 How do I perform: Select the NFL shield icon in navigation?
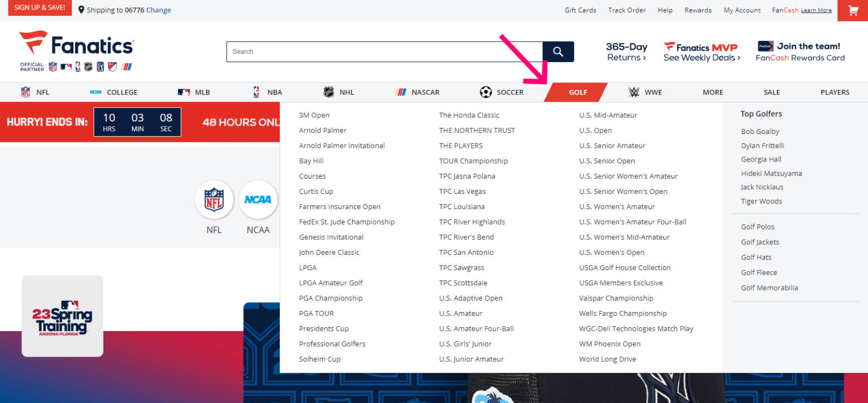[x=24, y=92]
